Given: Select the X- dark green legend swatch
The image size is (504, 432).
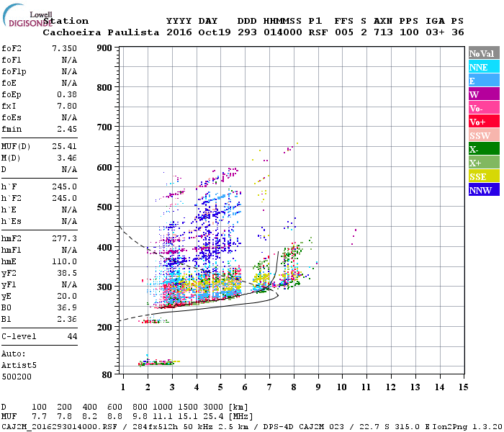Looking at the screenshot, I should (484, 149).
